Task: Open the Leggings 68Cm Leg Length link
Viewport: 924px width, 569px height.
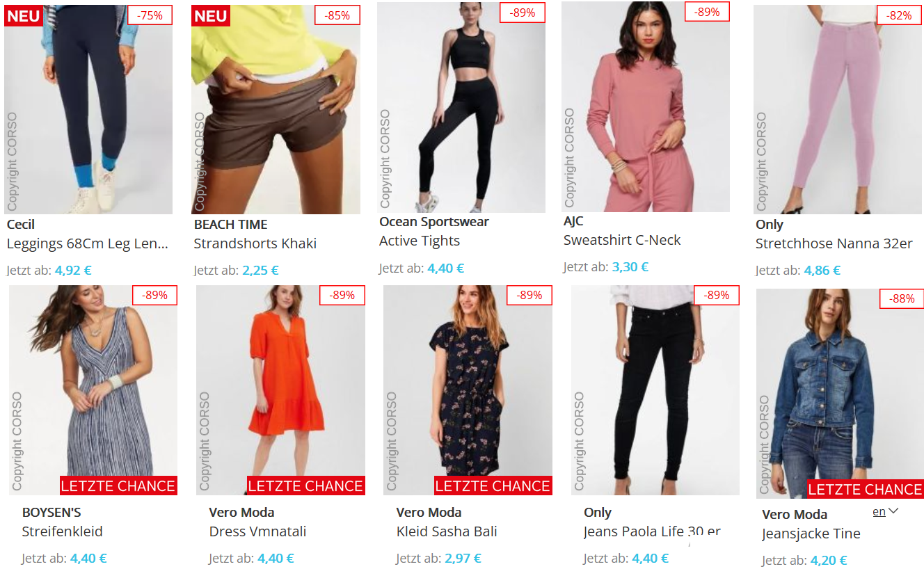Action: (x=88, y=243)
